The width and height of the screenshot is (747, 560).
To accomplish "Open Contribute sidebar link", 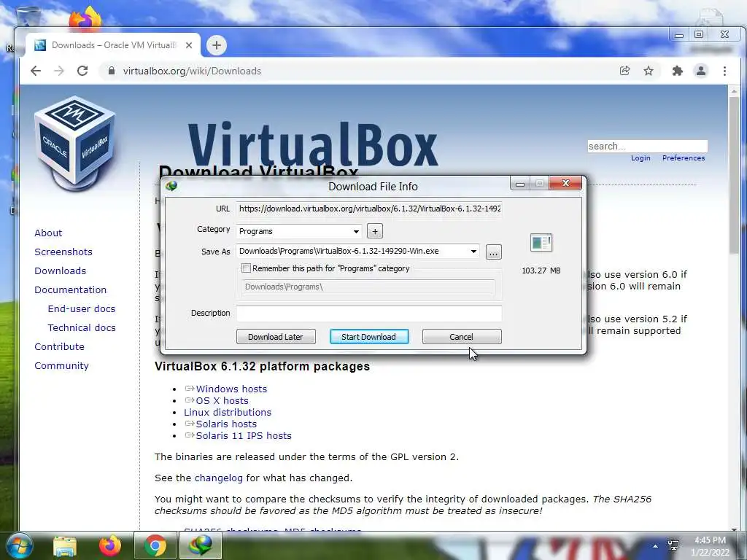I will (59, 346).
